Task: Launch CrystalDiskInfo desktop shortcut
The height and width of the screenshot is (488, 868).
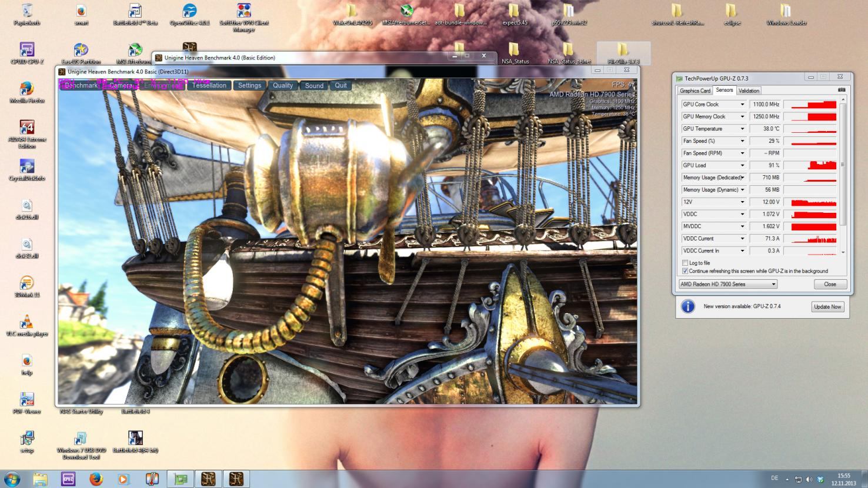Action: pos(27,169)
